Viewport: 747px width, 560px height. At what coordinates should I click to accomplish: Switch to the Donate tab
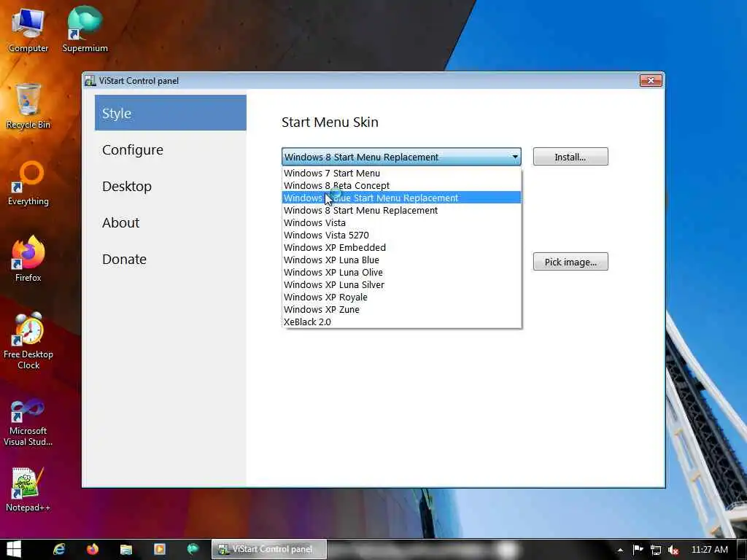click(171, 259)
